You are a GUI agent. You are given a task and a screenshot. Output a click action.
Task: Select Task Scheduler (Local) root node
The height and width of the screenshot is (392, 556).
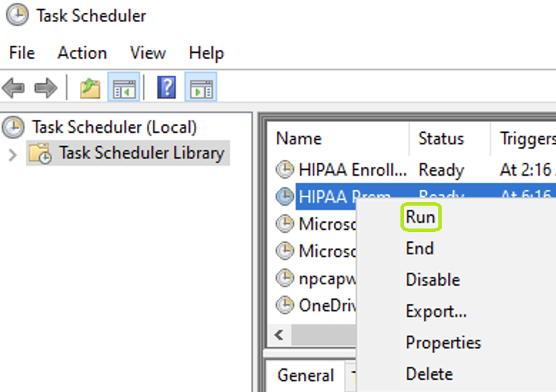pos(114,127)
